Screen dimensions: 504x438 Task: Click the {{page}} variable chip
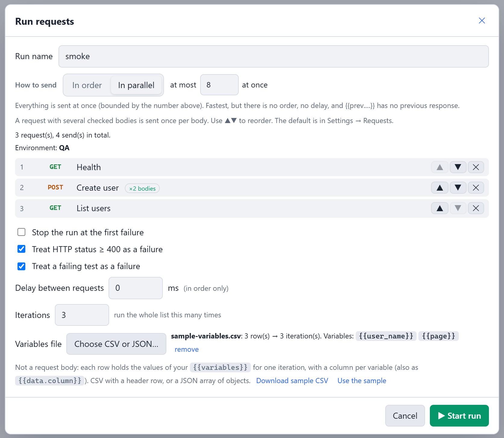click(439, 336)
